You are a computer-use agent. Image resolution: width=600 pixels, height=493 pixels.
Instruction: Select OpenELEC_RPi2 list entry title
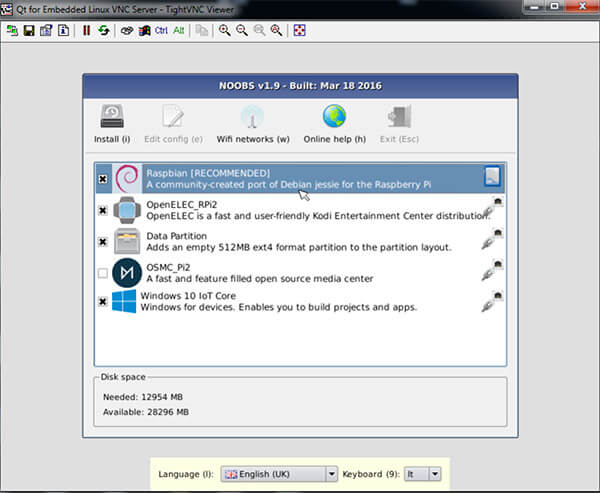pos(182,205)
